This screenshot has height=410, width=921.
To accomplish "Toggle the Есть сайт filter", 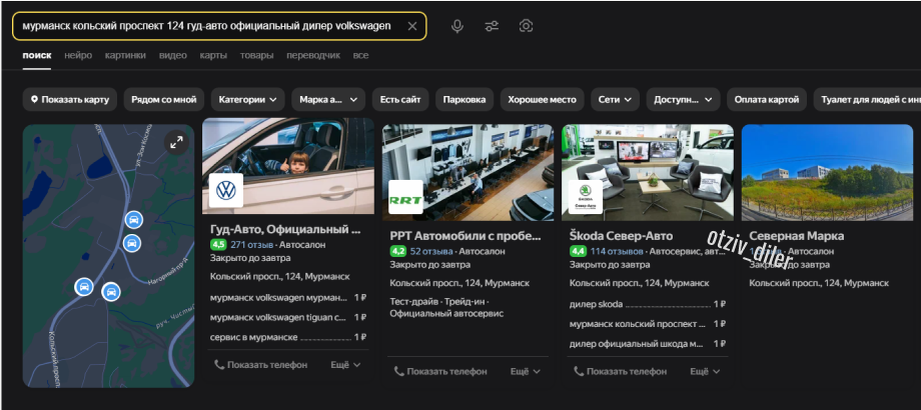I will coord(401,99).
